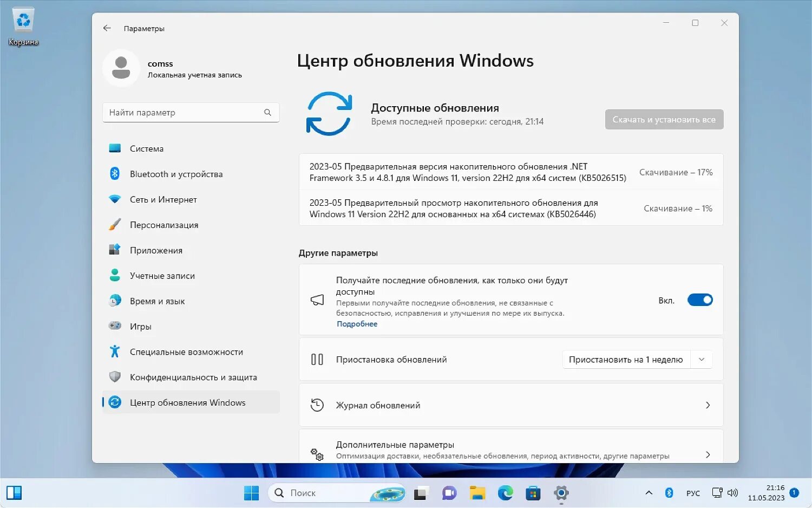Image resolution: width=812 pixels, height=508 pixels.
Task: Click the Конфиденциальность и защита shield icon
Action: pyautogui.click(x=115, y=377)
